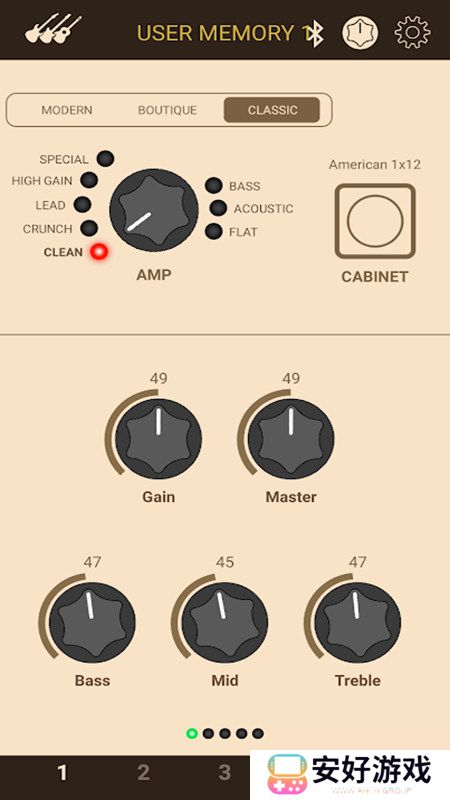This screenshot has height=800, width=450.
Task: Go to the second page dot
Action: pos(208,734)
